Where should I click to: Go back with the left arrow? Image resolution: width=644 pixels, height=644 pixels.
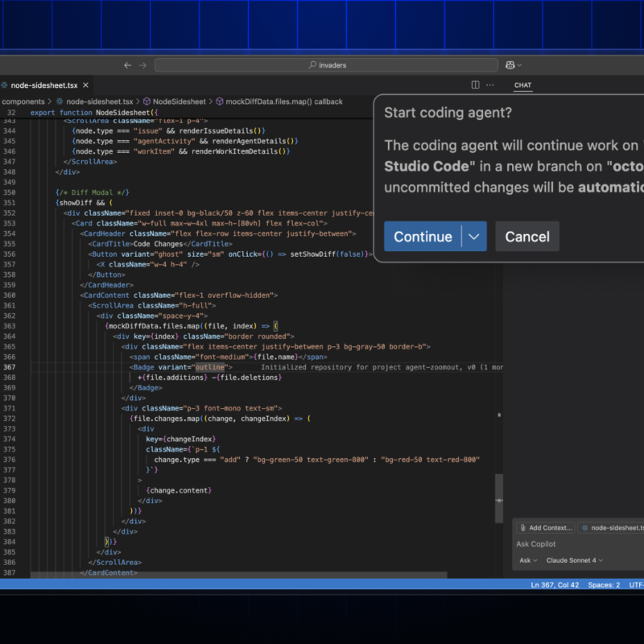127,65
